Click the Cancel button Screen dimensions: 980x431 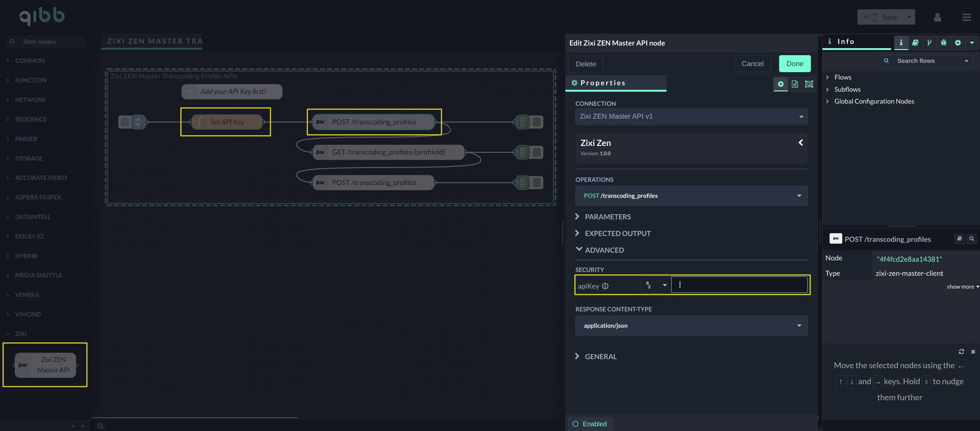pyautogui.click(x=752, y=64)
